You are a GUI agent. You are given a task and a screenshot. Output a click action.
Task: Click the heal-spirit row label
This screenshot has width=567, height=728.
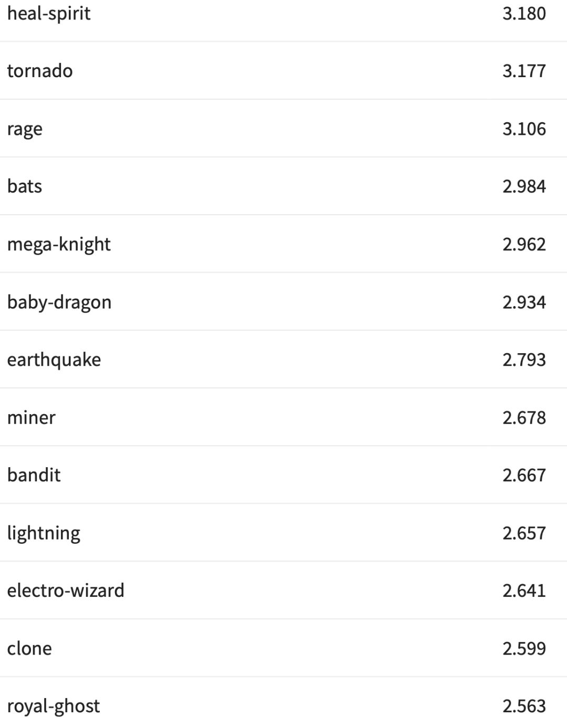pyautogui.click(x=48, y=14)
